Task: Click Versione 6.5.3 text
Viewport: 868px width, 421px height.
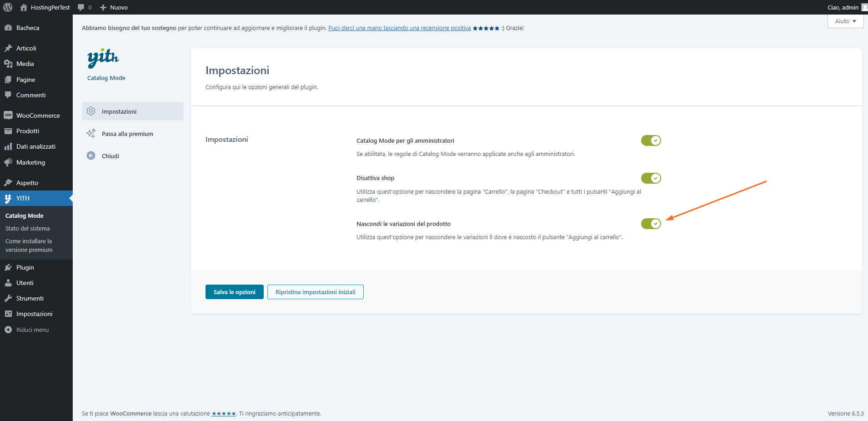Action: [x=846, y=414]
